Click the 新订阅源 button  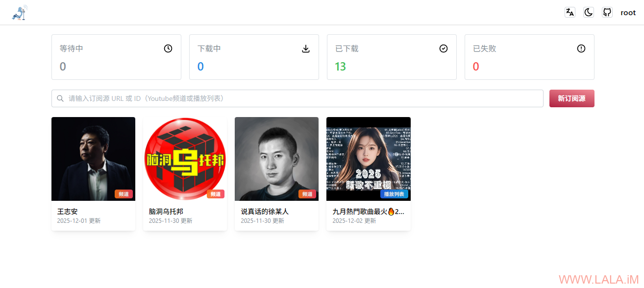point(572,98)
